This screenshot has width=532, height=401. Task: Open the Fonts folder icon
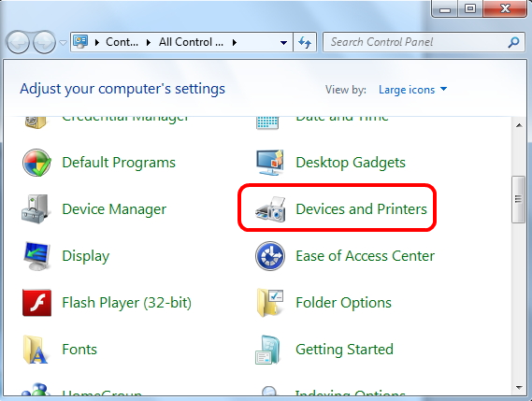(36, 350)
